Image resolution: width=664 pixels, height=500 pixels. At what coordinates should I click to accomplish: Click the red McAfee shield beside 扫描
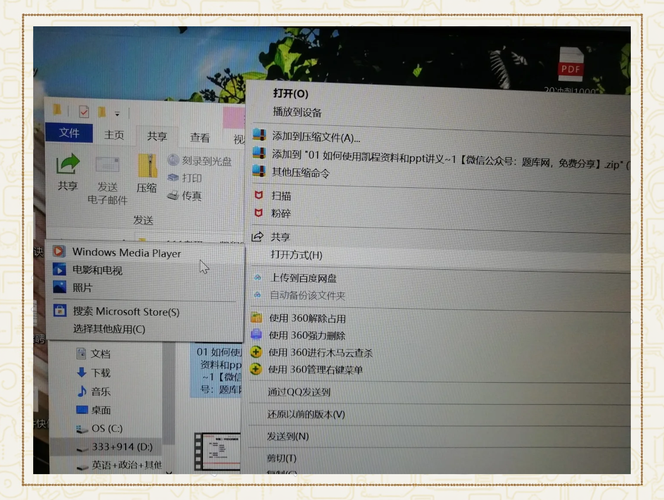pos(258,195)
